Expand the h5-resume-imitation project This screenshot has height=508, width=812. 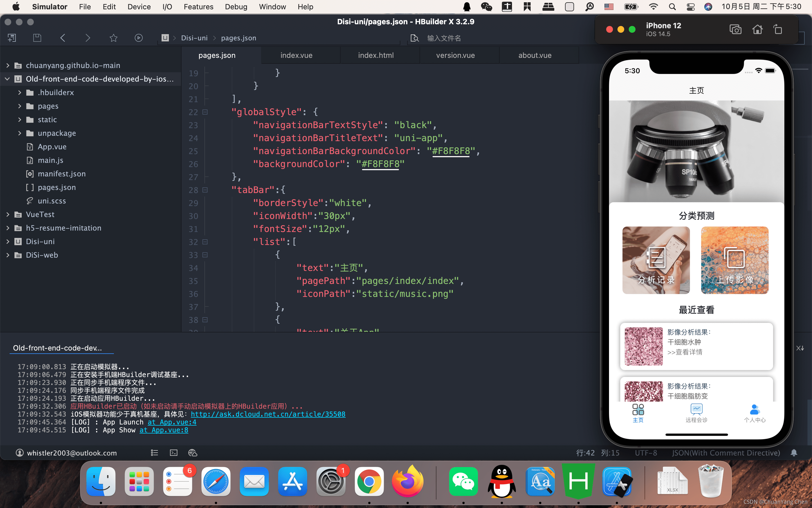click(8, 228)
